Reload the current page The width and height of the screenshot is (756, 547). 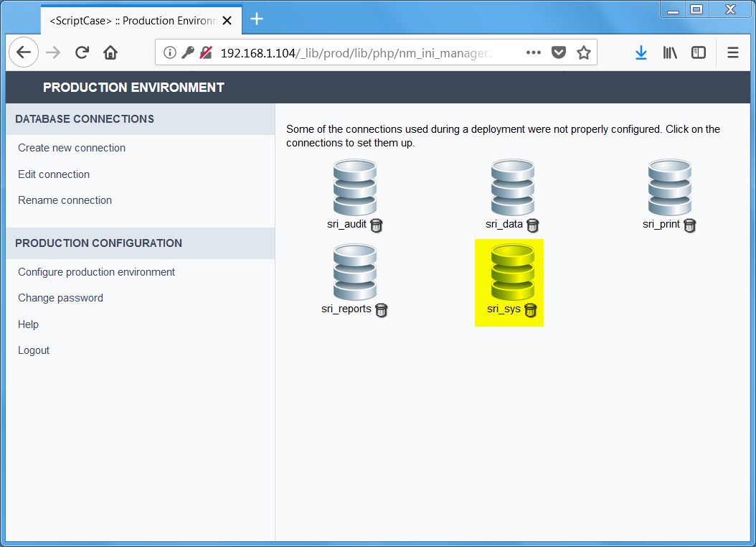pyautogui.click(x=81, y=52)
